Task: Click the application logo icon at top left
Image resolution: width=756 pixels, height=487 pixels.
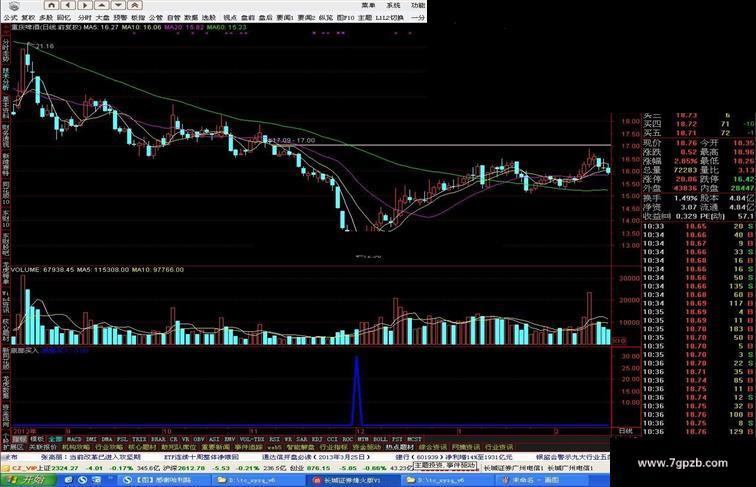Action: (14, 6)
